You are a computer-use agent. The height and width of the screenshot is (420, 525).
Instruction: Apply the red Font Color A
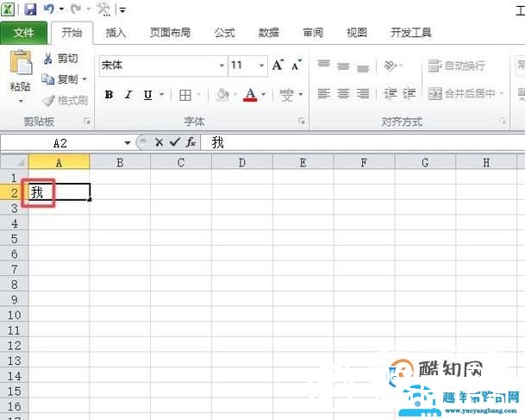tap(251, 95)
